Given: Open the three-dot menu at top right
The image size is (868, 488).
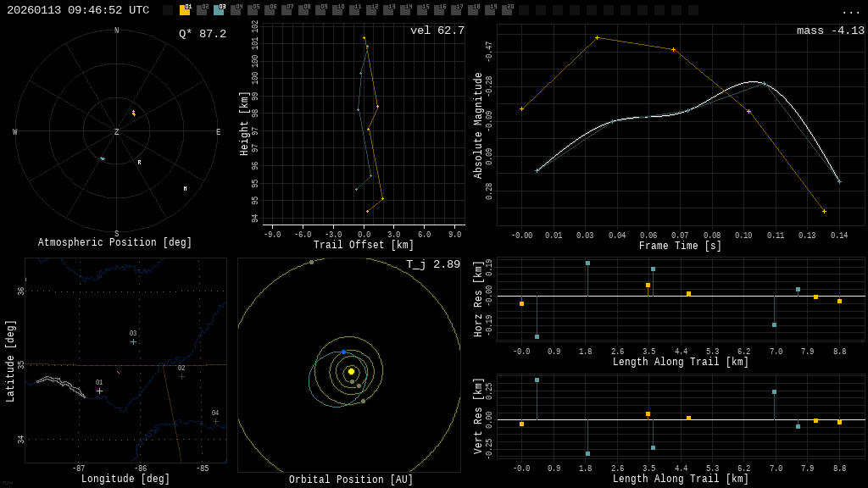Looking at the screenshot, I should pyautogui.click(x=850, y=11).
